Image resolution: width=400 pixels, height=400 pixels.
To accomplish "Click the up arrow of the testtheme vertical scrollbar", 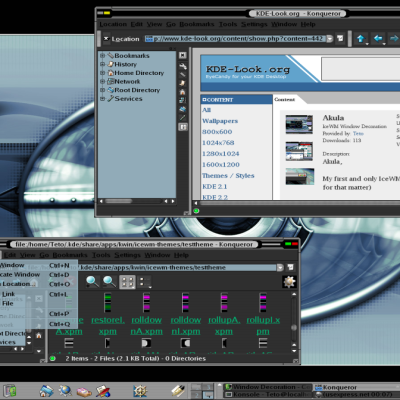I will tap(294, 294).
